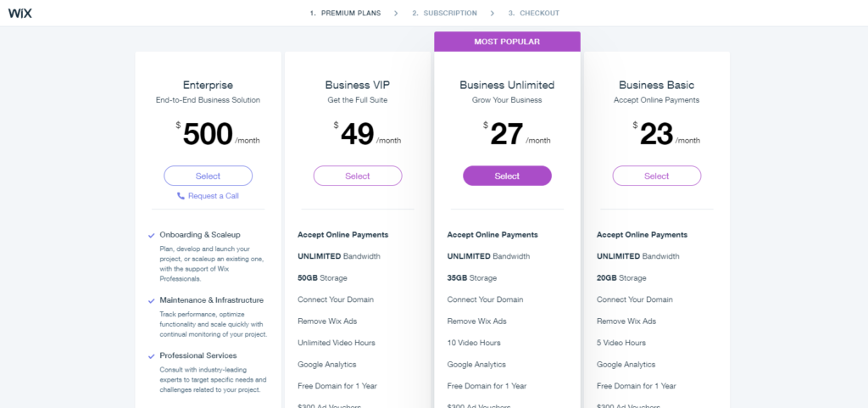Click the Wix logo
Screen dimensions: 868x408
(20, 14)
